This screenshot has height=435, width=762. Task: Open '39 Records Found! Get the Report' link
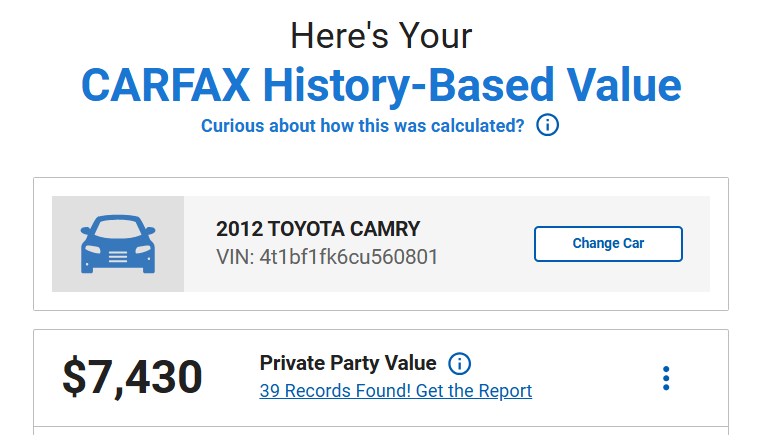point(396,391)
